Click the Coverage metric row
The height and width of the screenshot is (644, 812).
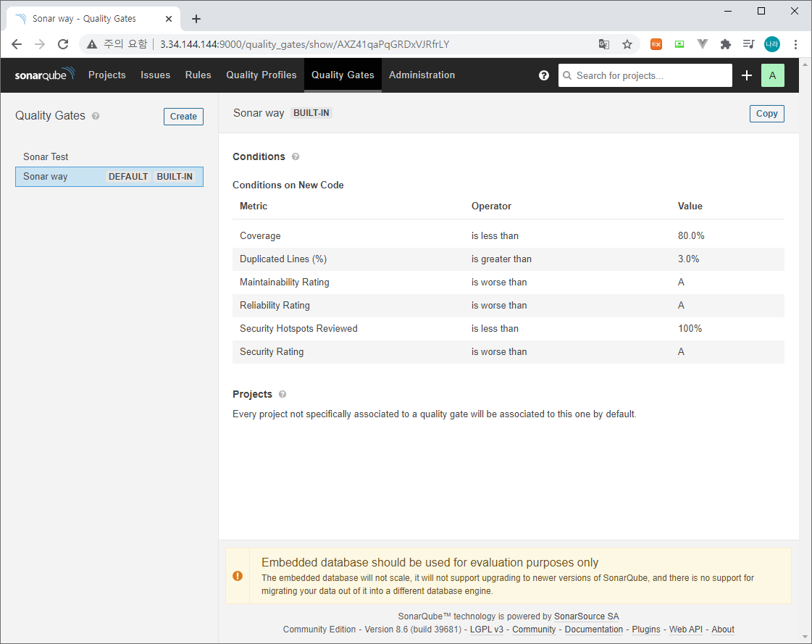click(508, 235)
